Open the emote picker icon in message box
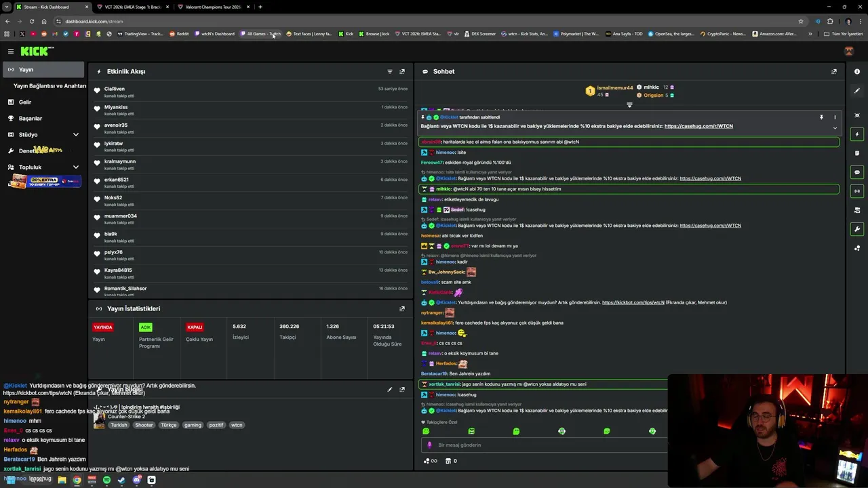868x488 pixels. [x=429, y=445]
